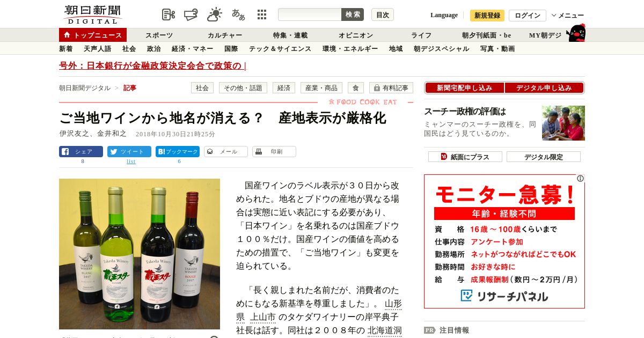The height and width of the screenshot is (338, 644).
Task: Enlarge the wine bottles photo
Action: [140, 254]
